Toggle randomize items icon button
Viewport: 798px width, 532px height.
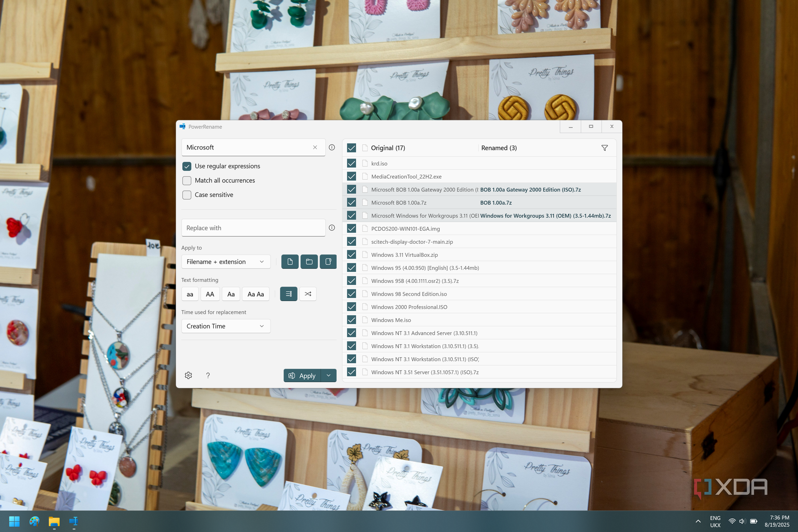pos(308,294)
